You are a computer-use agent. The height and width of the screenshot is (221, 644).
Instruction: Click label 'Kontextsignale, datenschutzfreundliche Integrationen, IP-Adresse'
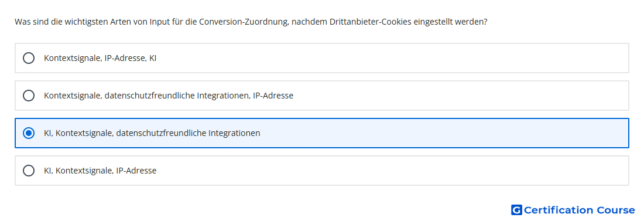click(x=169, y=96)
